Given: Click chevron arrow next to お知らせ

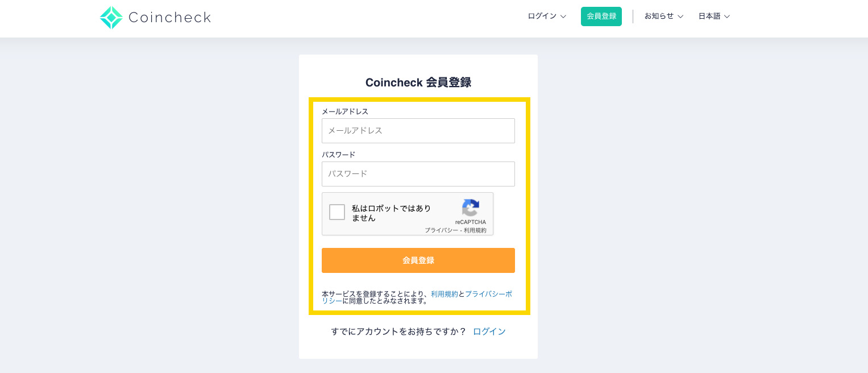Looking at the screenshot, I should coord(680,16).
